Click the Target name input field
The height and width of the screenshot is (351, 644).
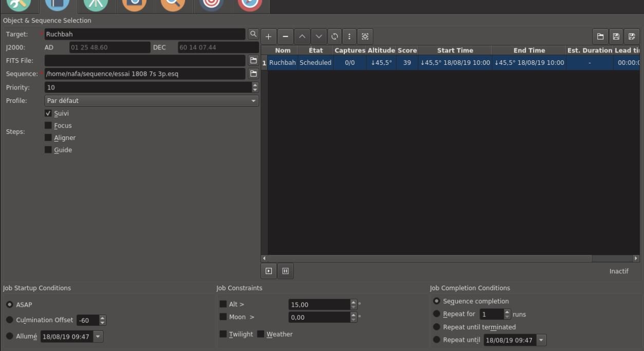(145, 34)
